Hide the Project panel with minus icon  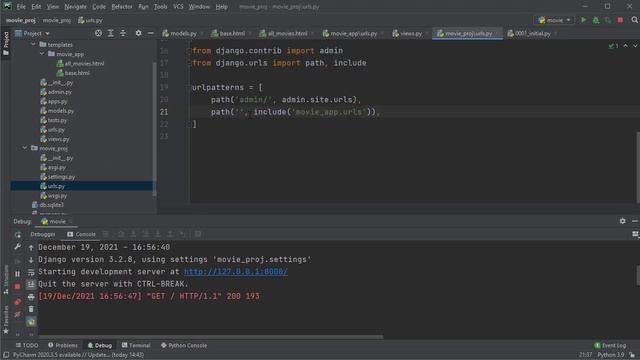click(151, 33)
